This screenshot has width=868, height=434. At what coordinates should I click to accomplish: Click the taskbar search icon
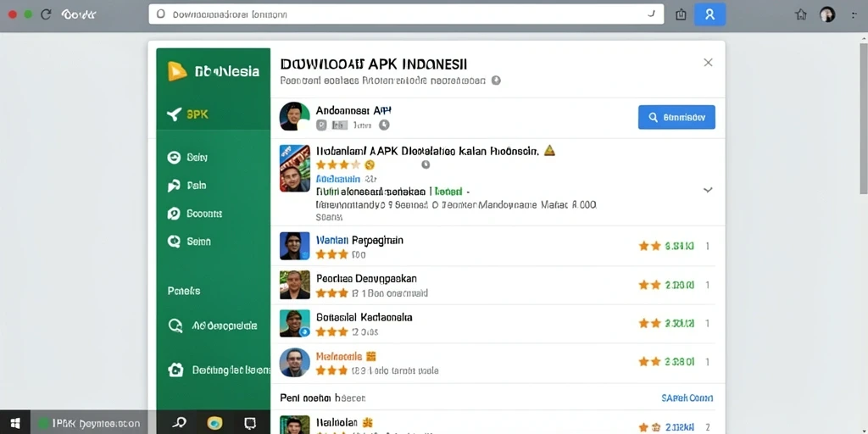click(179, 424)
